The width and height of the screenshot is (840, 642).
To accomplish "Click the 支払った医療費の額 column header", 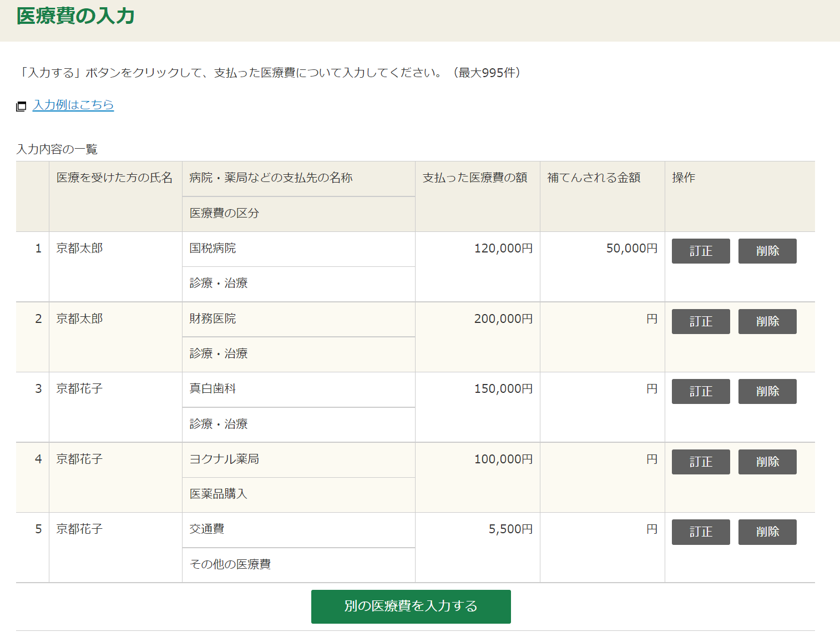I will 475,178.
